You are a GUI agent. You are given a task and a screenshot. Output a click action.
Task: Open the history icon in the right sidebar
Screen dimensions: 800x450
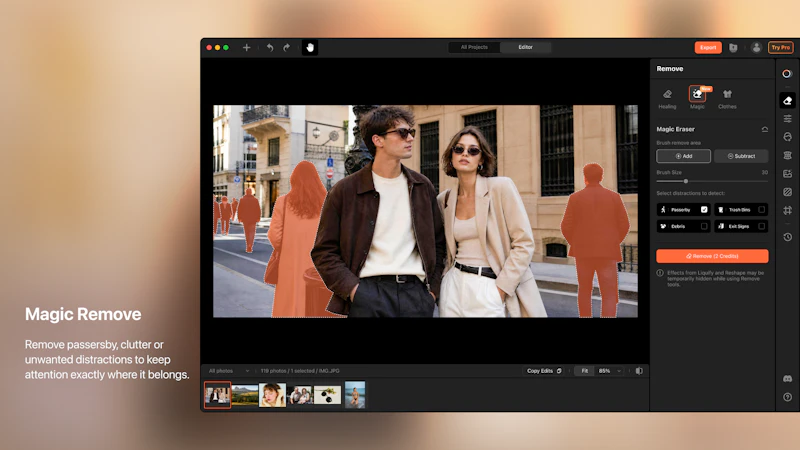[x=787, y=237]
